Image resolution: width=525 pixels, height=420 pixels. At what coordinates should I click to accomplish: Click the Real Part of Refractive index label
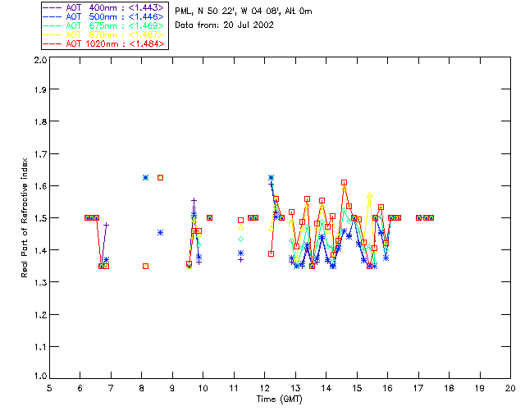coord(24,217)
